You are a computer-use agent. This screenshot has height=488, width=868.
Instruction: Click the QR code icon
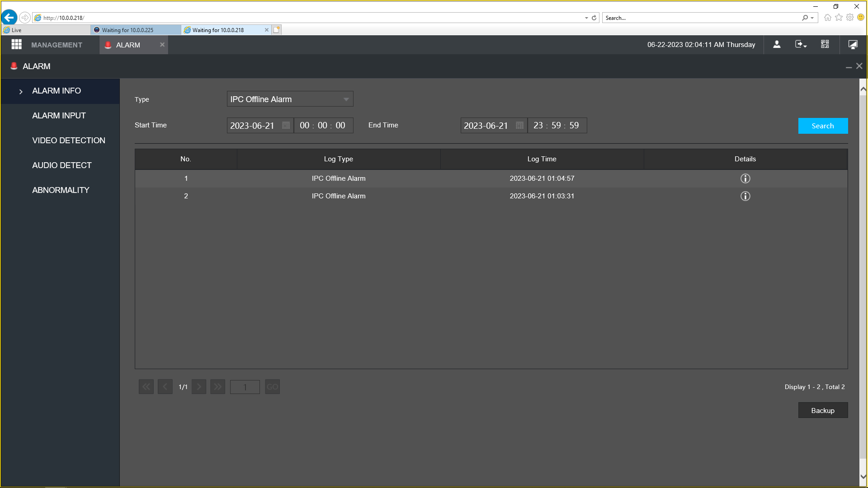825,44
